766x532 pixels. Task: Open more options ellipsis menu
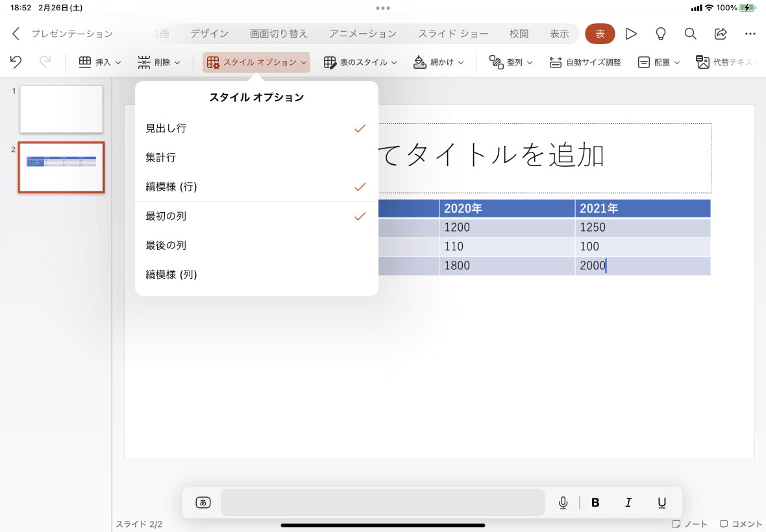(x=750, y=34)
